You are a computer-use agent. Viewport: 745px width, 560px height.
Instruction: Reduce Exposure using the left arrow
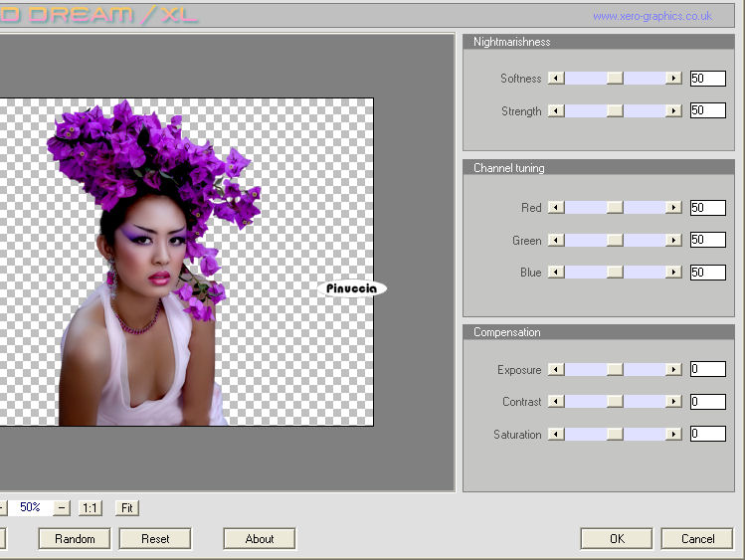(556, 369)
